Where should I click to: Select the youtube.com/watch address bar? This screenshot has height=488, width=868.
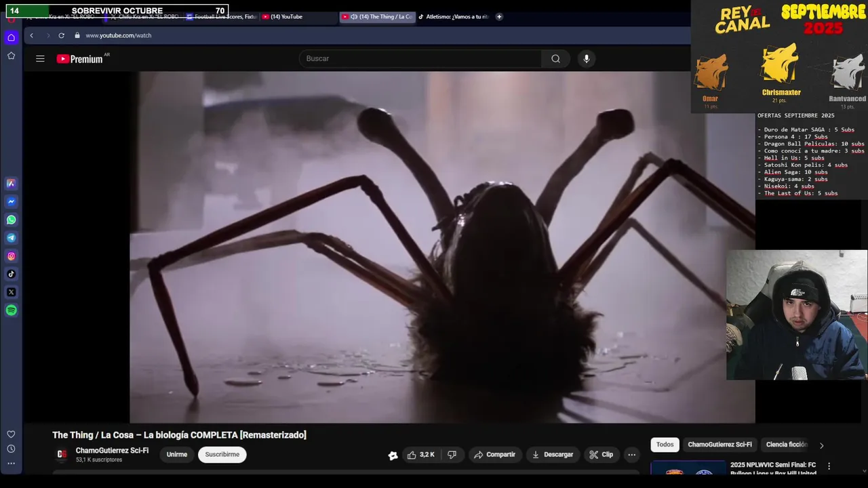pos(118,35)
